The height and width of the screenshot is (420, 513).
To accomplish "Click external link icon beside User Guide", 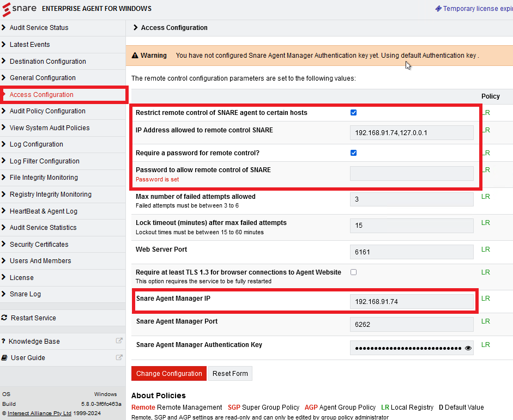I will (119, 357).
